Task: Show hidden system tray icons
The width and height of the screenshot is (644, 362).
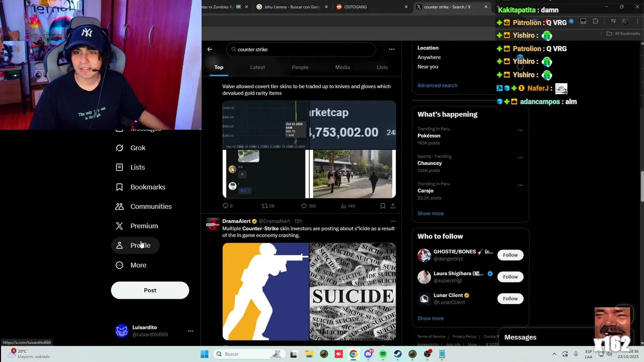Action: [554, 354]
